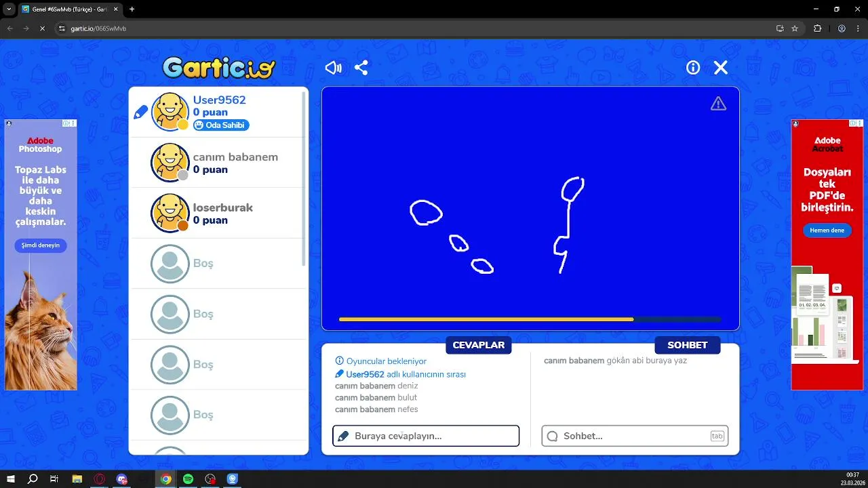Open File Explorer from taskbar
Screen dimensions: 868x488
[x=77, y=479]
